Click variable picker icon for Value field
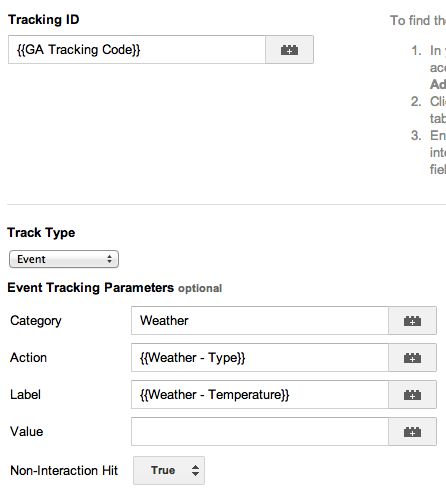The height and width of the screenshot is (496, 446). click(x=412, y=432)
